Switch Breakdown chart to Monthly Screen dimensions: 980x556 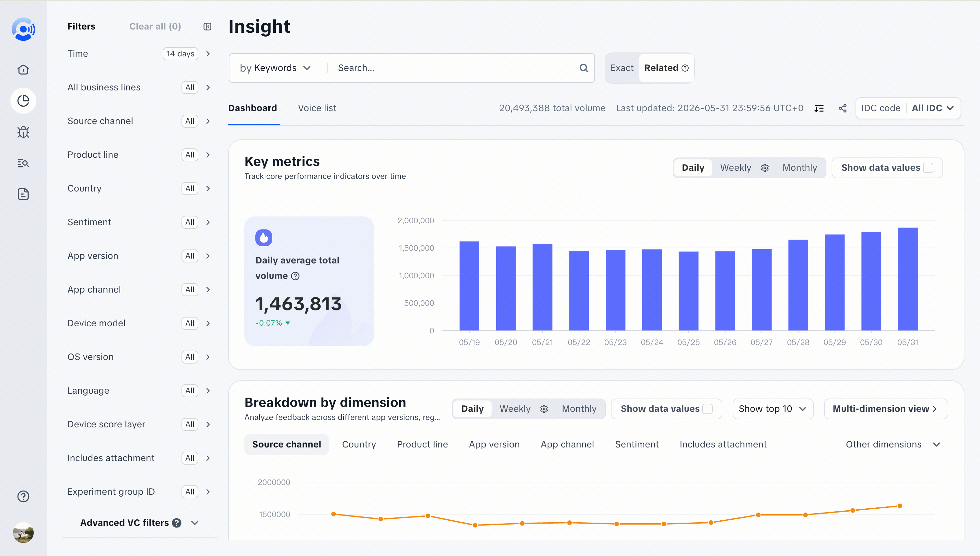(x=579, y=409)
